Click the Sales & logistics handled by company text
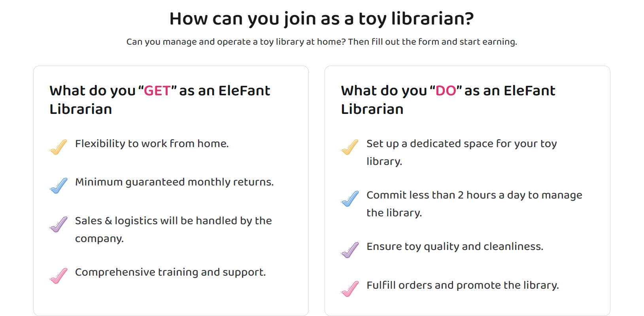This screenshot has height=316, width=644. (174, 229)
